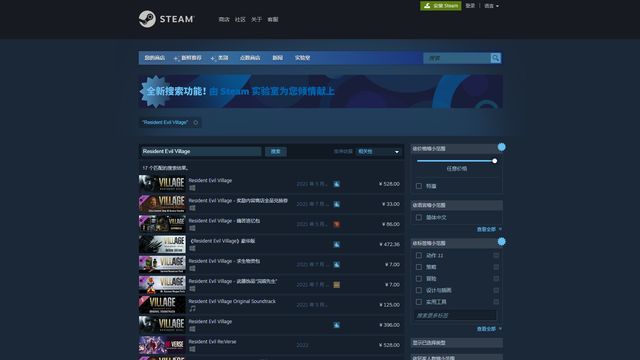Click the blue gear on tag filter panel
Viewport: 640px width, 360px height.
click(x=502, y=242)
